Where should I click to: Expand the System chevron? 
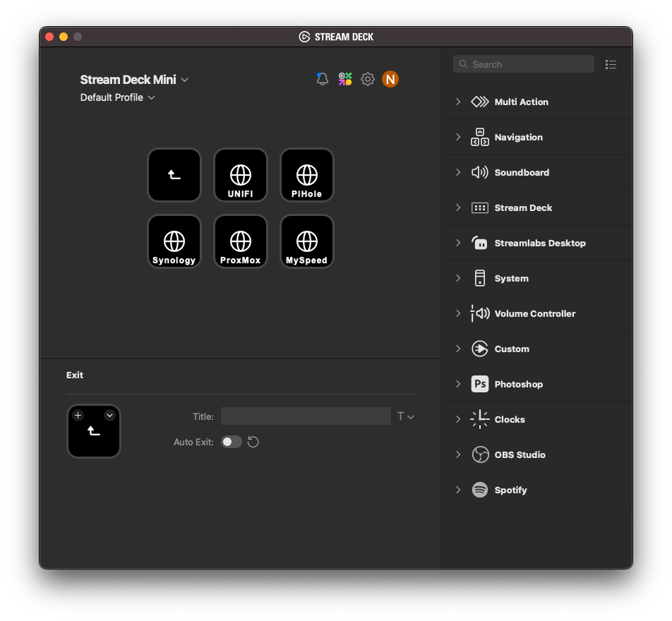458,278
